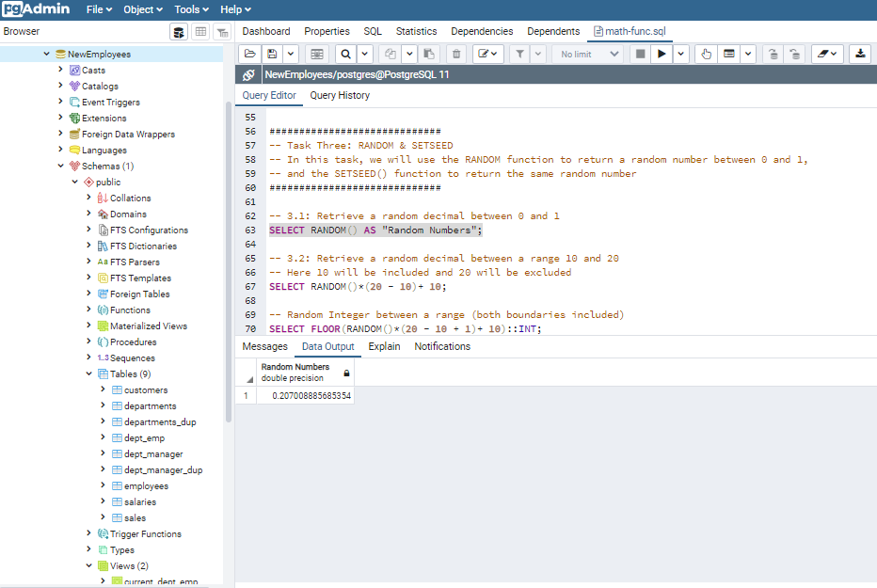The image size is (877, 588).
Task: Switch to the Messages tab
Action: click(264, 346)
